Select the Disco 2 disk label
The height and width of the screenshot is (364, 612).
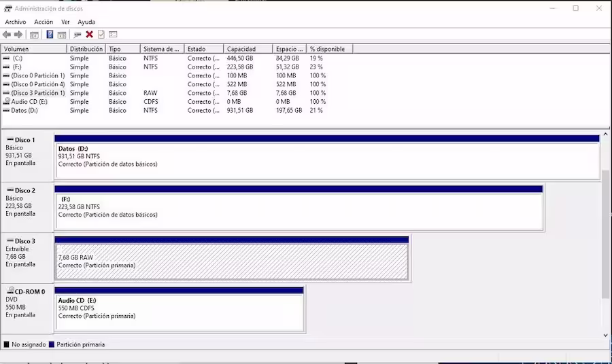click(x=27, y=206)
